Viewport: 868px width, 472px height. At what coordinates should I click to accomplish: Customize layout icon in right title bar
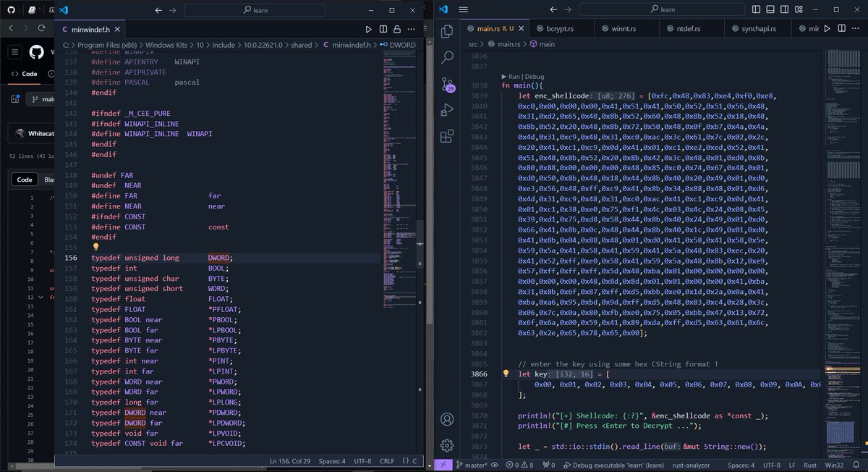coord(798,9)
